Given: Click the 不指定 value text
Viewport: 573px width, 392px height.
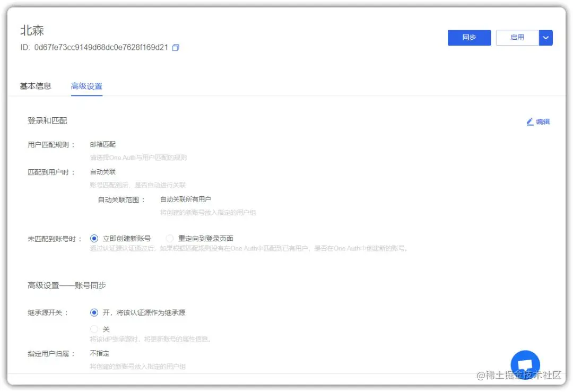Looking at the screenshot, I should tap(100, 353).
